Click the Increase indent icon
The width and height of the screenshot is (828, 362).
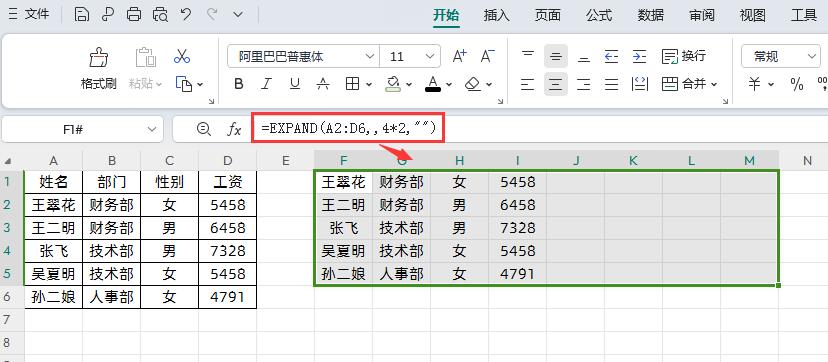(x=639, y=56)
